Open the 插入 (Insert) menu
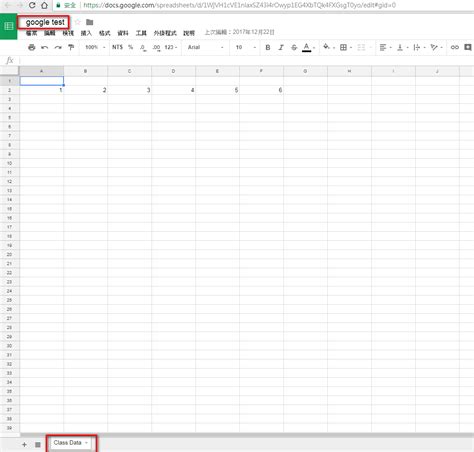474x452 pixels. pyautogui.click(x=86, y=33)
